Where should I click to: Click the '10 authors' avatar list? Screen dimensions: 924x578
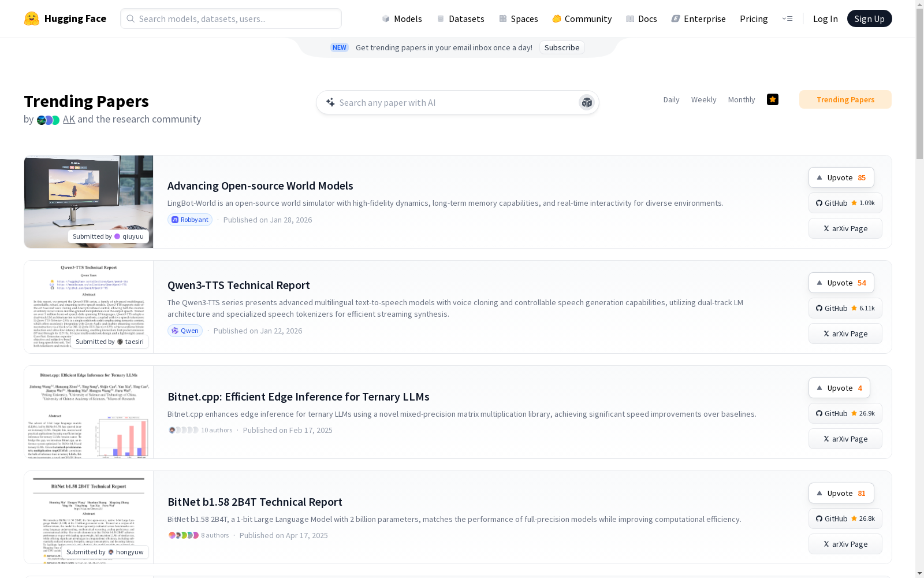[x=200, y=430]
